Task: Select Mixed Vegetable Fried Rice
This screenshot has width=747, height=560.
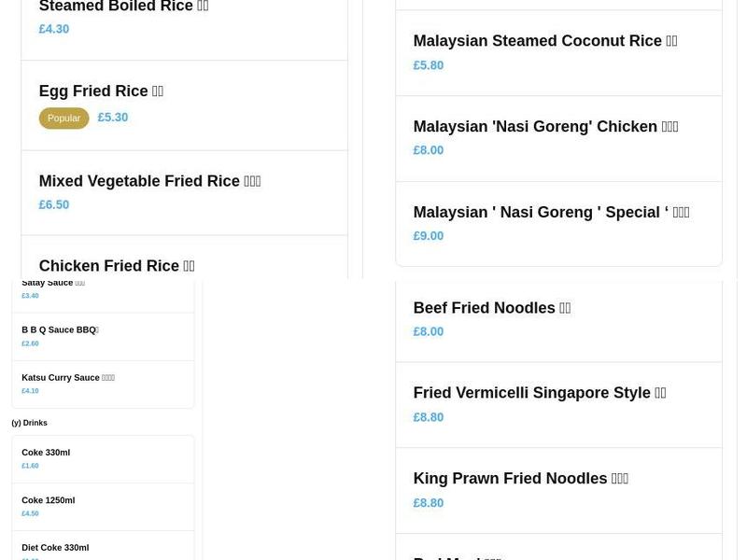Action: point(149,180)
